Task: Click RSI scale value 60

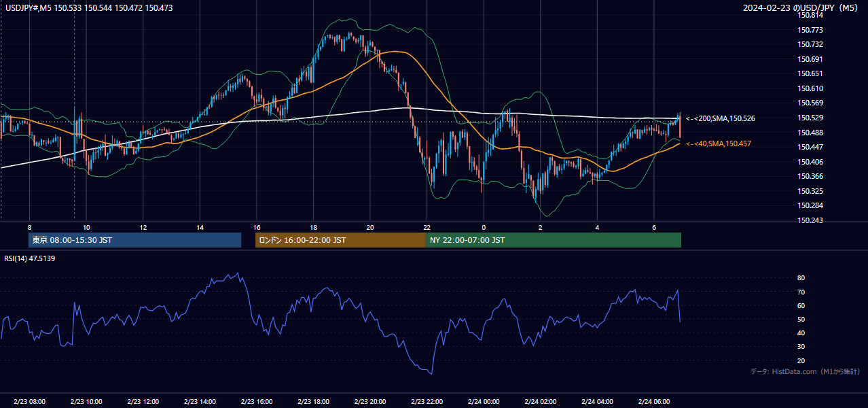Action: [x=801, y=305]
